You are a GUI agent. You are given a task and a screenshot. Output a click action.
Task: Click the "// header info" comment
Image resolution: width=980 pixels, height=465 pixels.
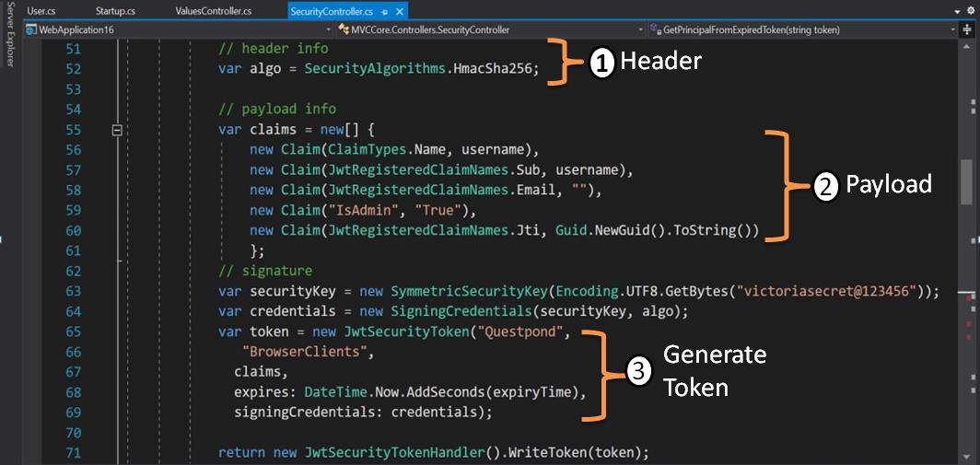[x=274, y=49]
